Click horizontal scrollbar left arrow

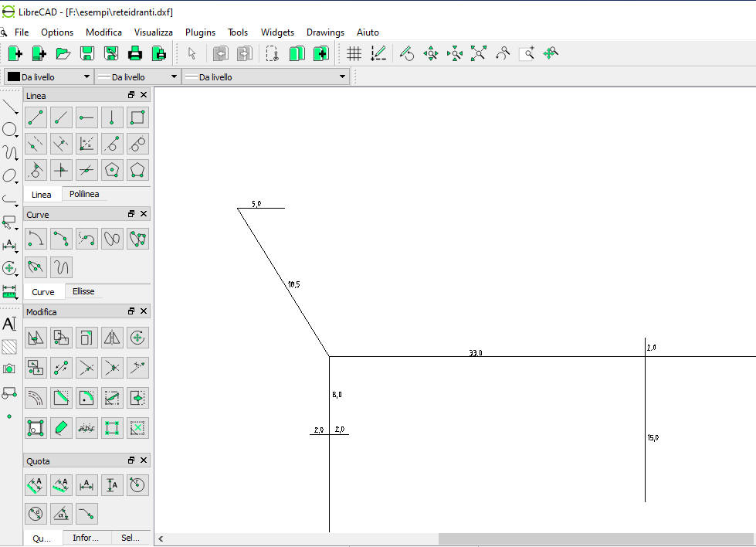click(161, 539)
